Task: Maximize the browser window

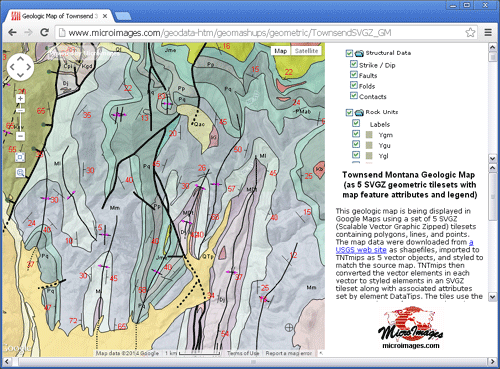Action: (x=467, y=5)
